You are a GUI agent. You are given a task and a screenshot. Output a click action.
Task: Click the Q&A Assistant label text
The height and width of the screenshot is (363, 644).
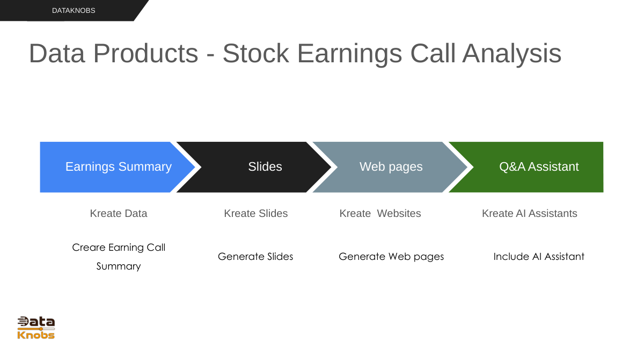539,167
